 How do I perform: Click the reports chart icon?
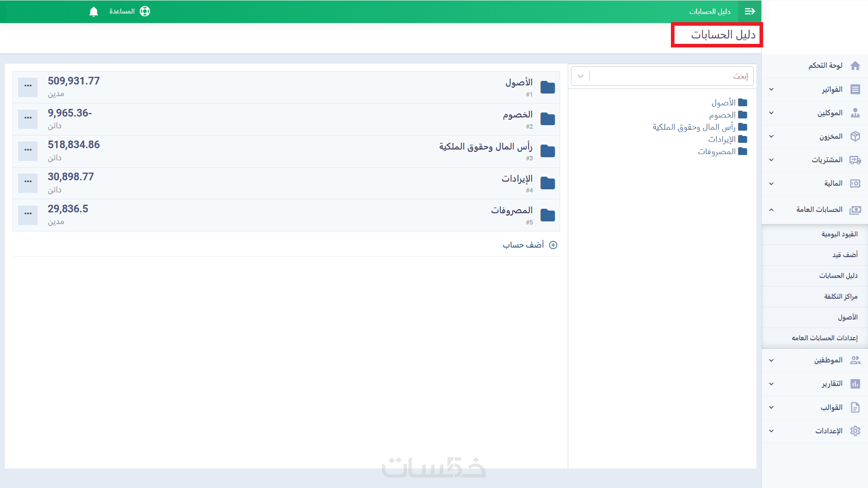(x=855, y=384)
